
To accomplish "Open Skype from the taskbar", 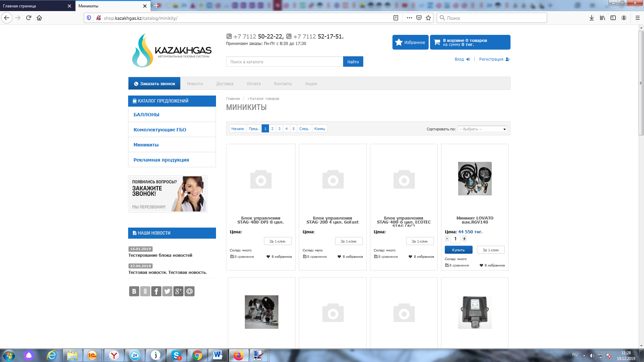I will [x=176, y=355].
